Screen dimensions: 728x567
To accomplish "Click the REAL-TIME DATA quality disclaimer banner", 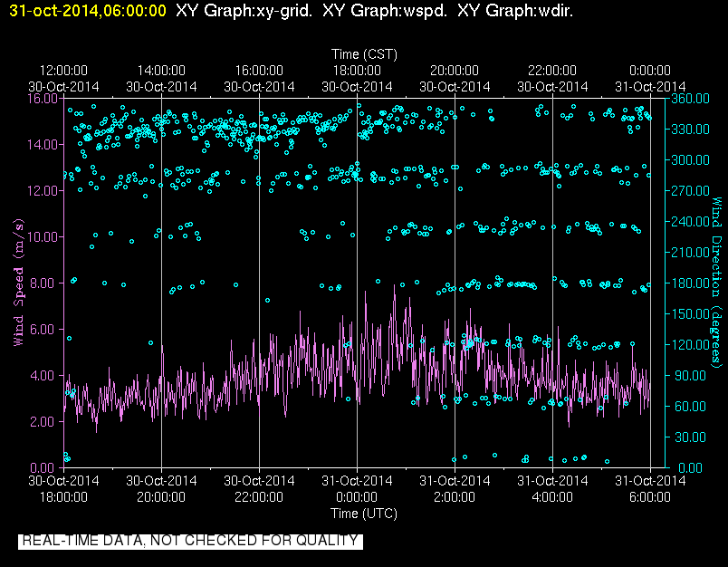I will (190, 542).
